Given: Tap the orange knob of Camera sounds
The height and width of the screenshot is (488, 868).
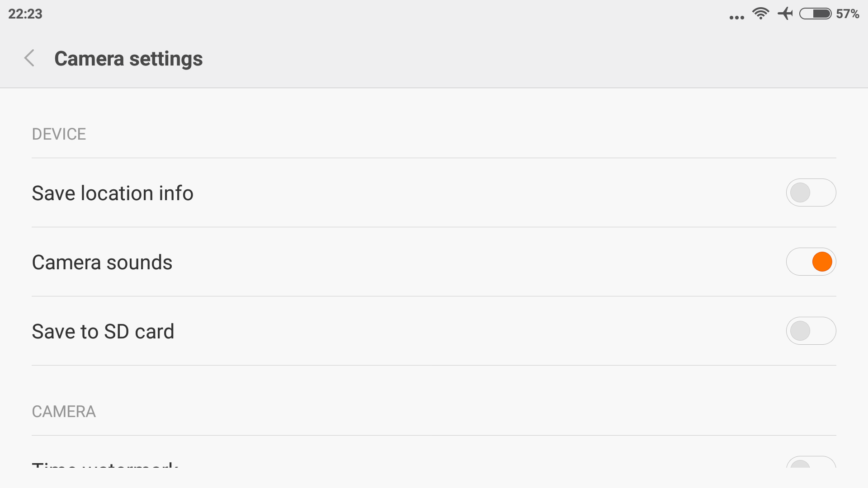Looking at the screenshot, I should click(x=822, y=262).
